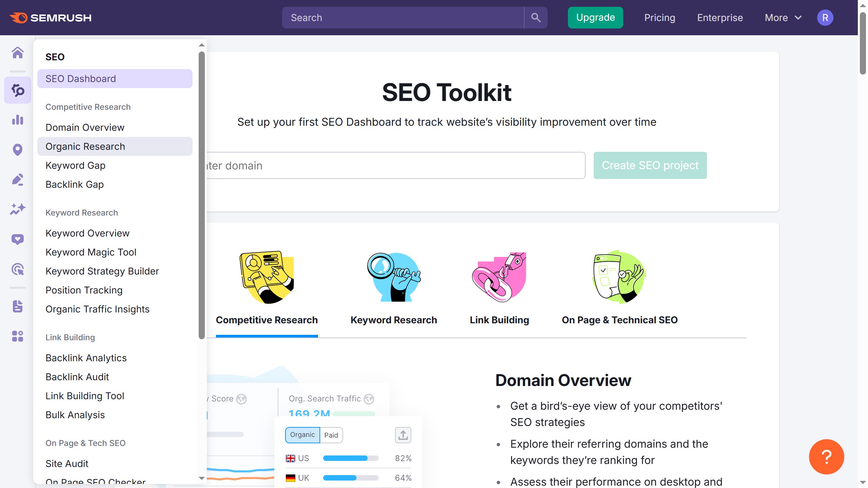Open the Content pencil icon in the sidebar

point(18,179)
